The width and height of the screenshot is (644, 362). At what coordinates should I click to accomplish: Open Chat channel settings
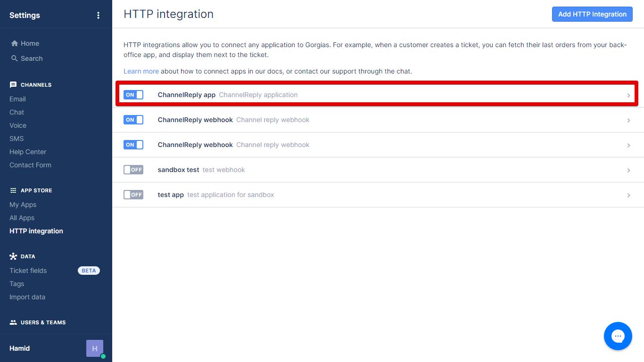tap(17, 112)
